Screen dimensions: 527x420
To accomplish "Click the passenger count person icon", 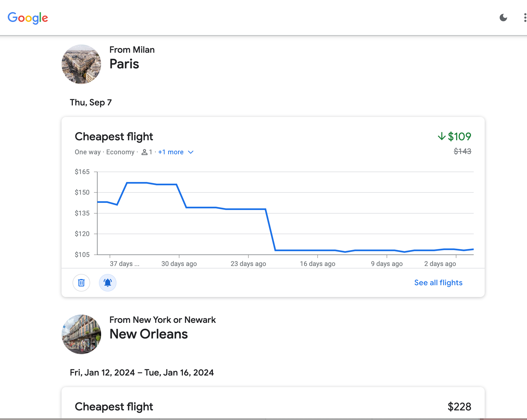I will click(144, 152).
